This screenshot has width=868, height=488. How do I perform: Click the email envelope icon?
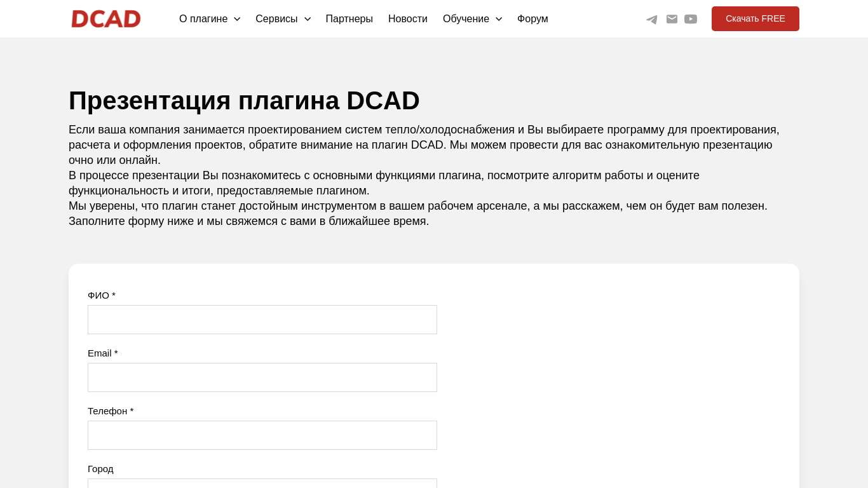coord(672,19)
